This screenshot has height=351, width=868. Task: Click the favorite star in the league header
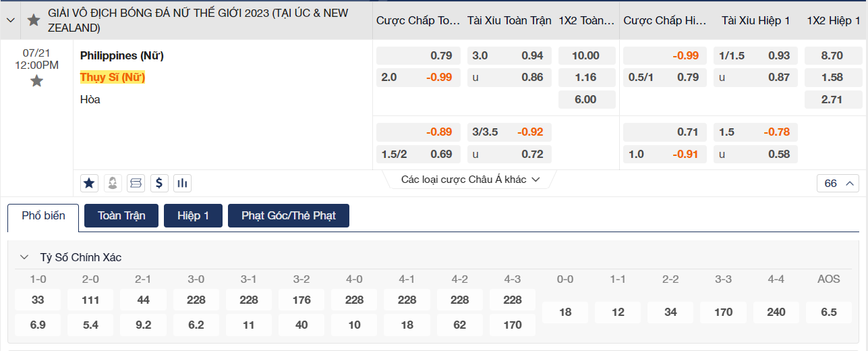pyautogui.click(x=34, y=20)
